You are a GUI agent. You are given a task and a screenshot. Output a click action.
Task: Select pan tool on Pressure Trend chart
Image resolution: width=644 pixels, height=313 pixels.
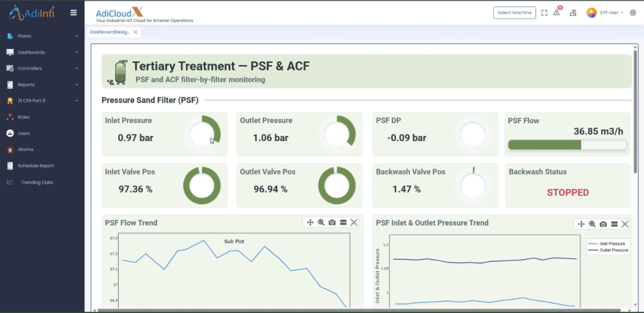(582, 224)
